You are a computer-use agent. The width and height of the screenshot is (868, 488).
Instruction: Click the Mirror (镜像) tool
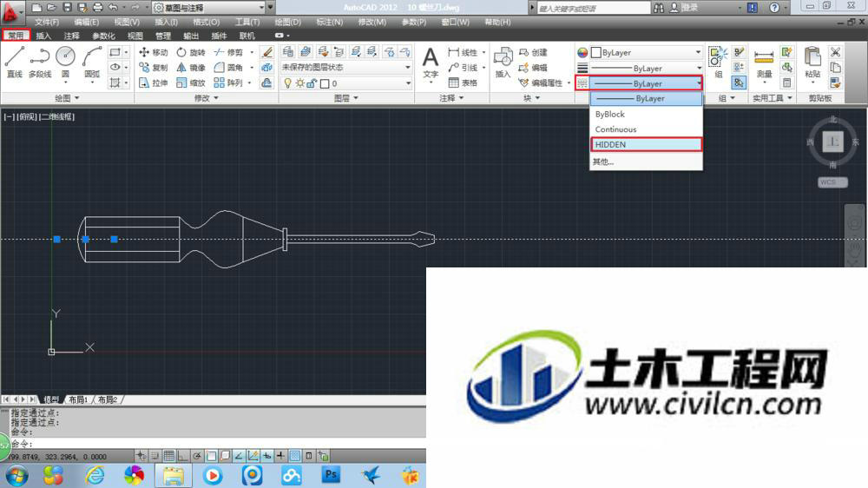pyautogui.click(x=191, y=68)
